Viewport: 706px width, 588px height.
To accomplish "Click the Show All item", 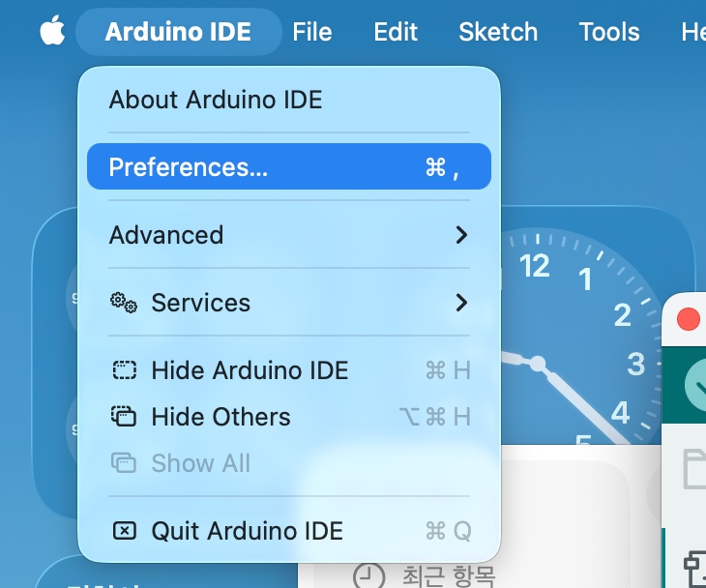I will (200, 463).
